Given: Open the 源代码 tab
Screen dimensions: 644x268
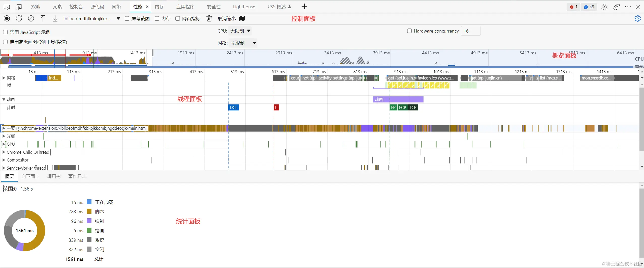Looking at the screenshot, I should click(97, 7).
